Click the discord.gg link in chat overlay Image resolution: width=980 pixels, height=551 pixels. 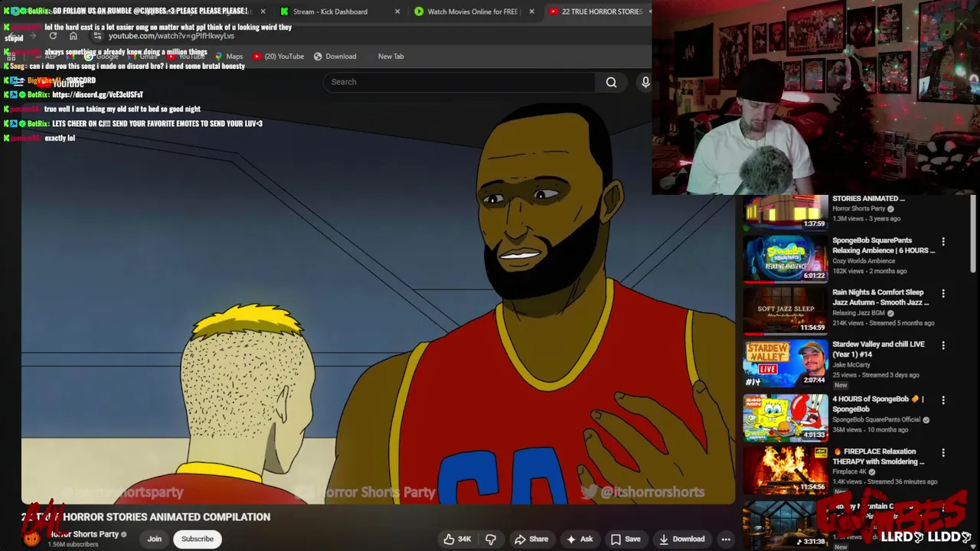click(x=97, y=95)
